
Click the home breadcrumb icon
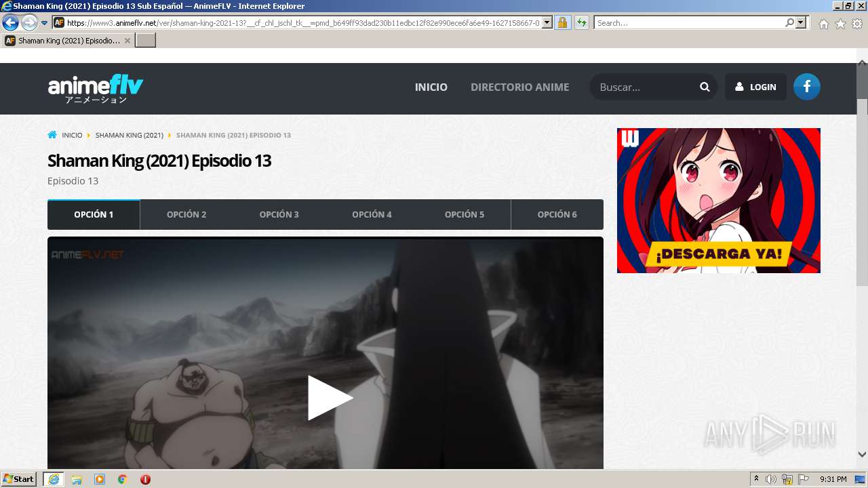pos(52,135)
